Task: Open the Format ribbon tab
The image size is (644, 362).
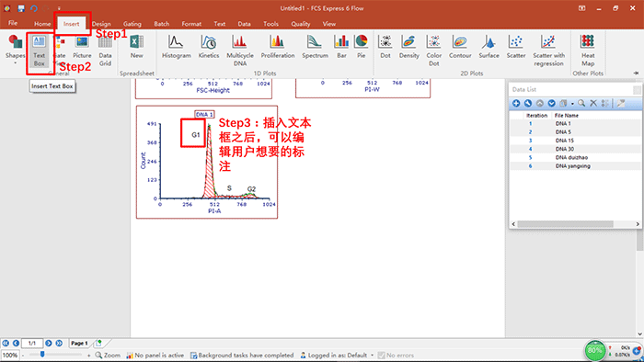Action: coord(191,24)
